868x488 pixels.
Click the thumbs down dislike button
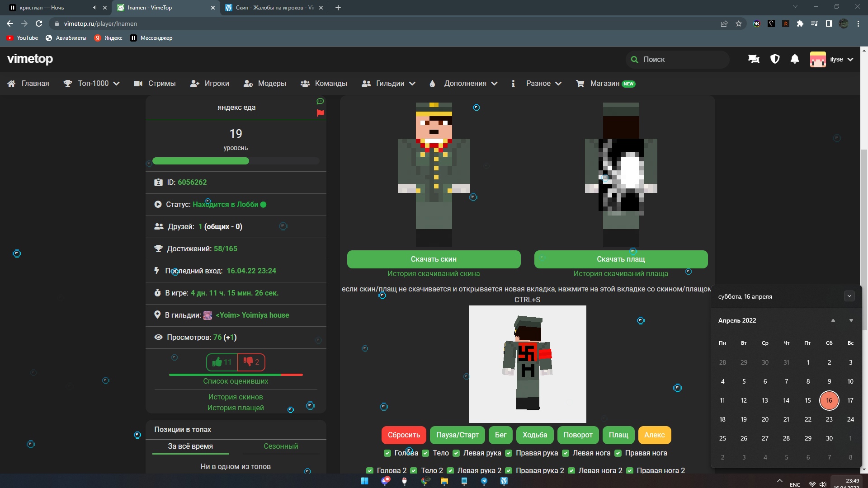[x=251, y=362]
